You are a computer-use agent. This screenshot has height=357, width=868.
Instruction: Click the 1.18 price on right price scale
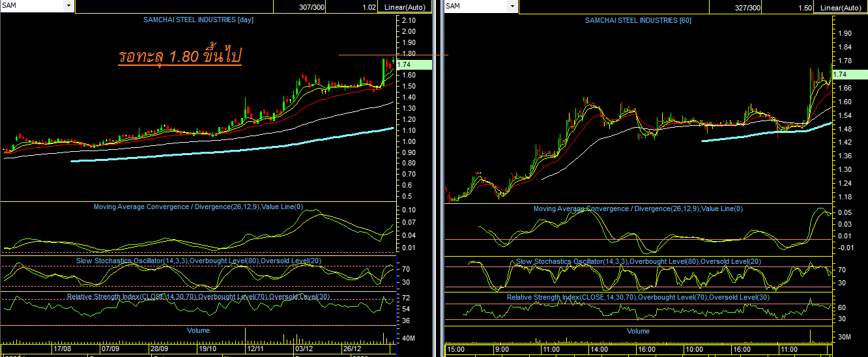(x=846, y=197)
